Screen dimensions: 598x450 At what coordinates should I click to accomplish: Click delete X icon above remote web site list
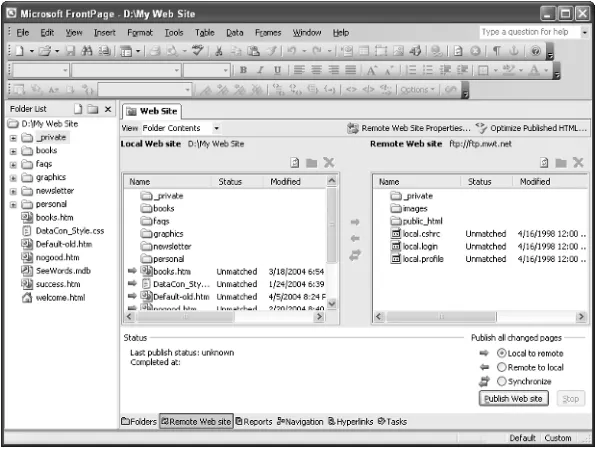578,163
